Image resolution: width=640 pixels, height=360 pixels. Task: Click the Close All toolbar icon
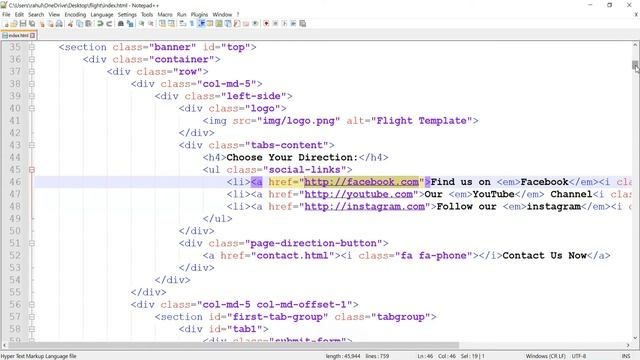(x=50, y=24)
